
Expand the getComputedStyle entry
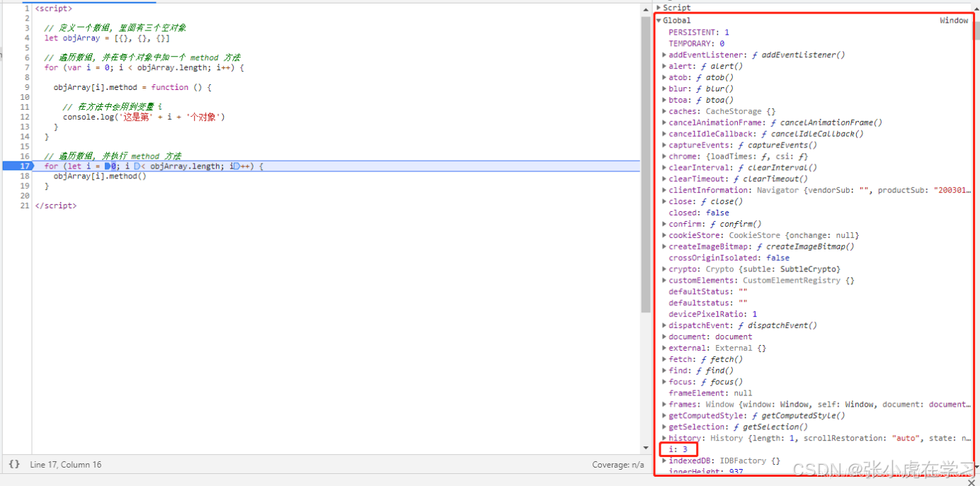coord(664,416)
